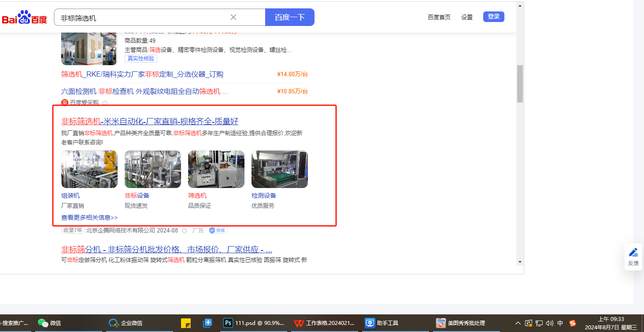Open the 组装机 product image

pos(89,169)
